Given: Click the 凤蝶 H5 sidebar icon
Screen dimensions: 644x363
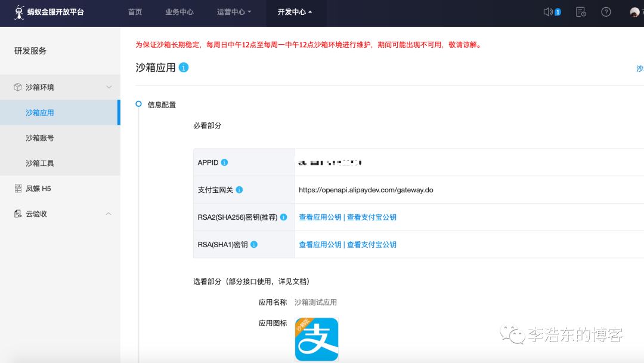Looking at the screenshot, I should point(18,188).
